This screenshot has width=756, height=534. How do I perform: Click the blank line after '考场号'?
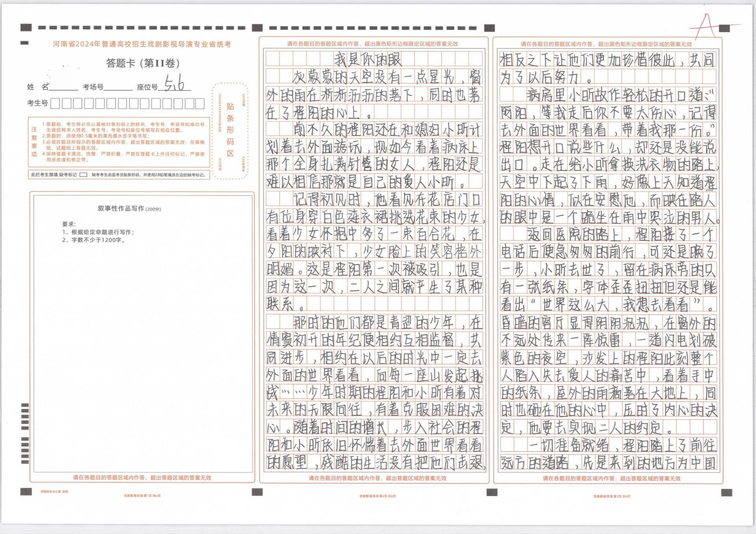click(x=118, y=87)
